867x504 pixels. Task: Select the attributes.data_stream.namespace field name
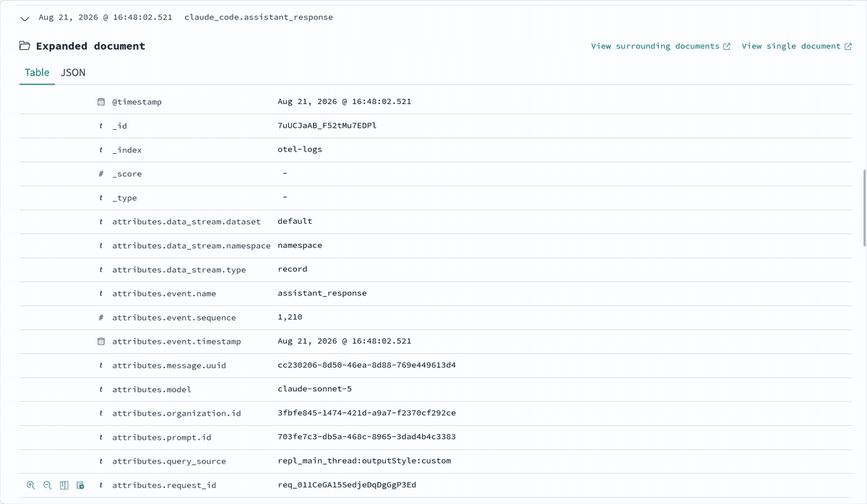click(x=191, y=246)
